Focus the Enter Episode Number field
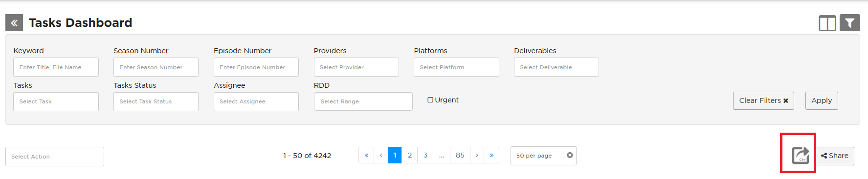 [x=256, y=67]
